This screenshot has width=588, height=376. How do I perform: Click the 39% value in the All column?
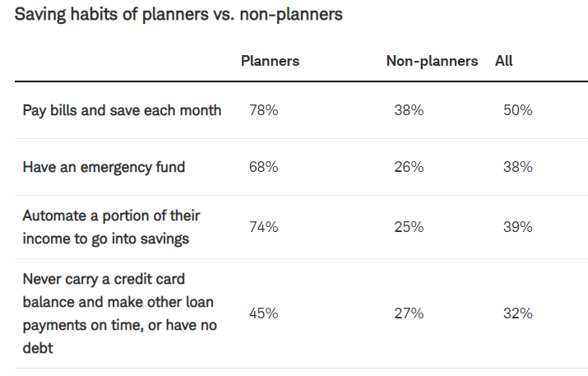pyautogui.click(x=518, y=227)
